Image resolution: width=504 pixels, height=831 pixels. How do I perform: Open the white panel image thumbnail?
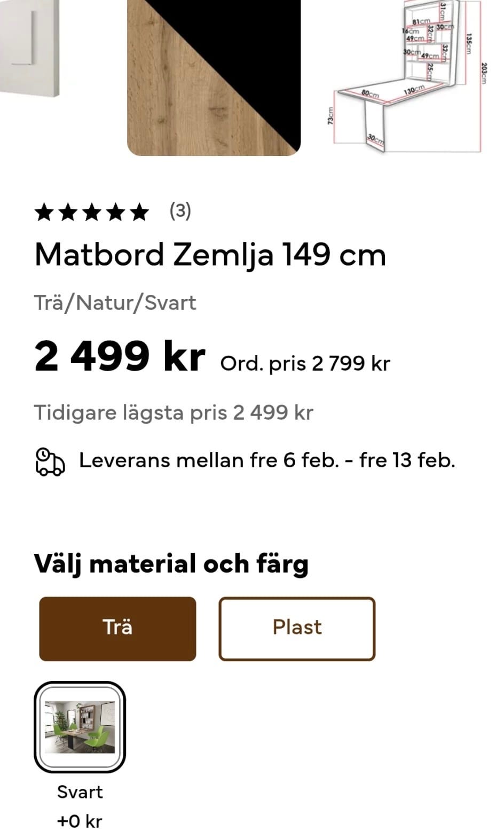[x=29, y=48]
